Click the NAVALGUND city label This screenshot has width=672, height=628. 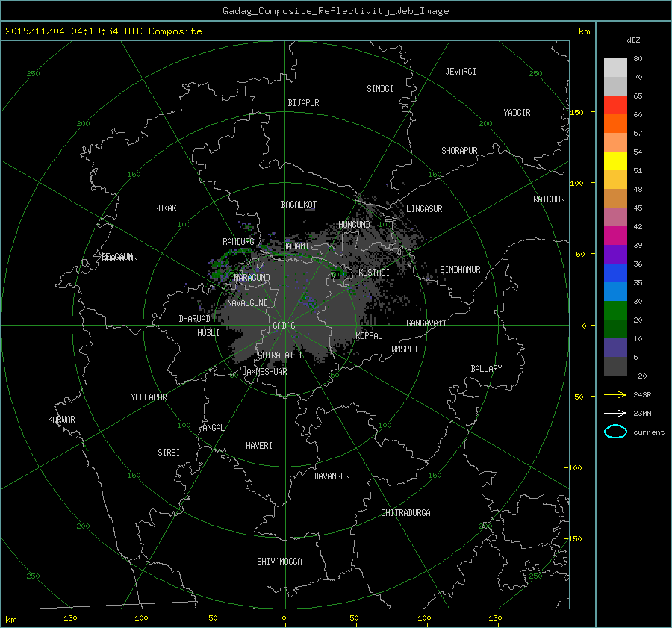[247, 303]
